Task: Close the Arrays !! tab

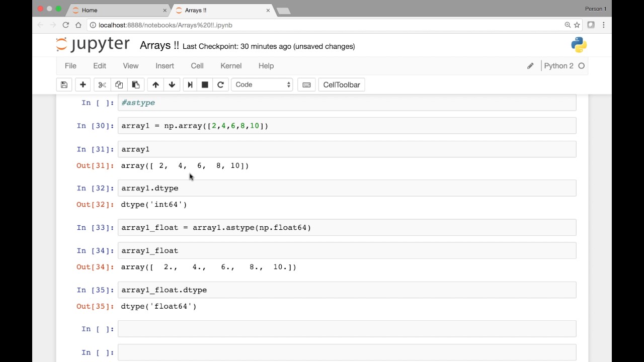Action: coord(268,10)
